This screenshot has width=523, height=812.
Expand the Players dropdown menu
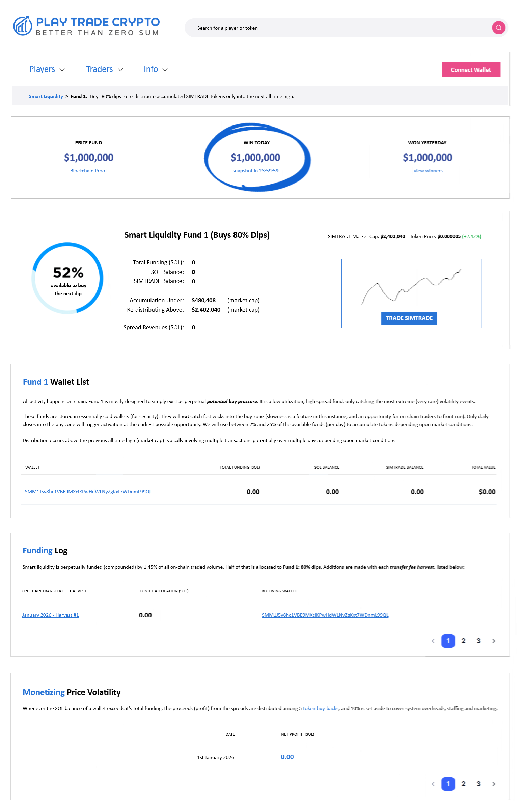(x=47, y=69)
